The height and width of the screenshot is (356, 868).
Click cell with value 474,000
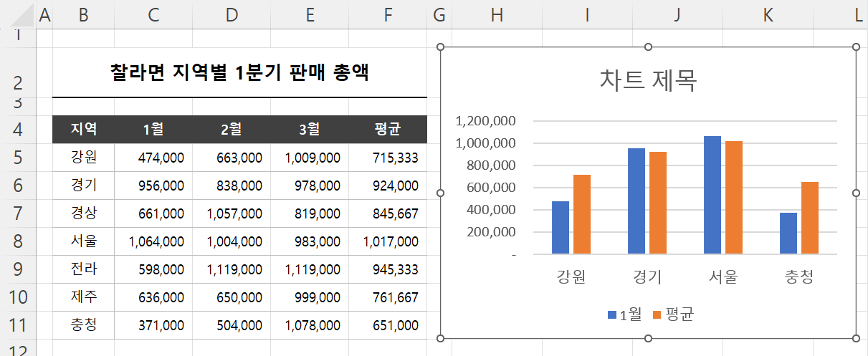pyautogui.click(x=153, y=157)
